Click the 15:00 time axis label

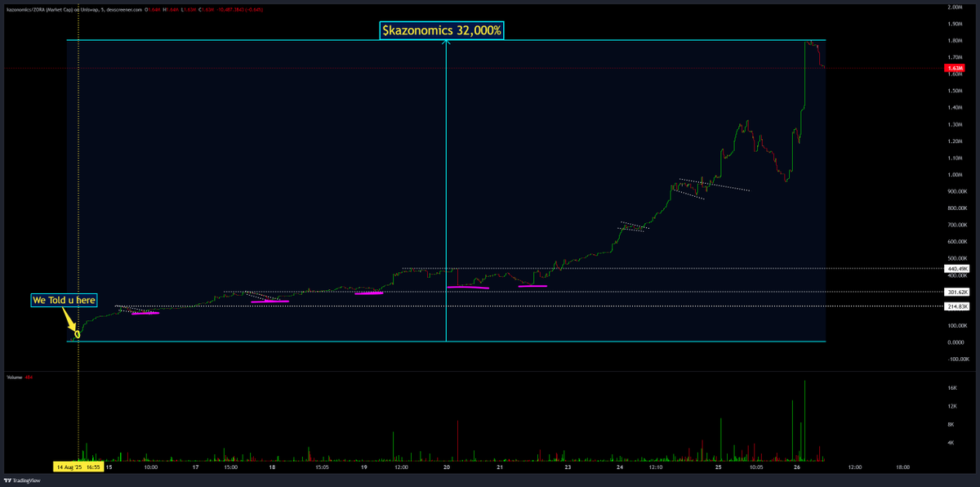click(230, 468)
